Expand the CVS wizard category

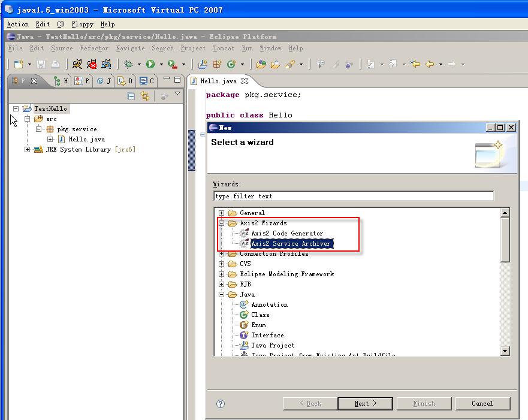tap(221, 264)
